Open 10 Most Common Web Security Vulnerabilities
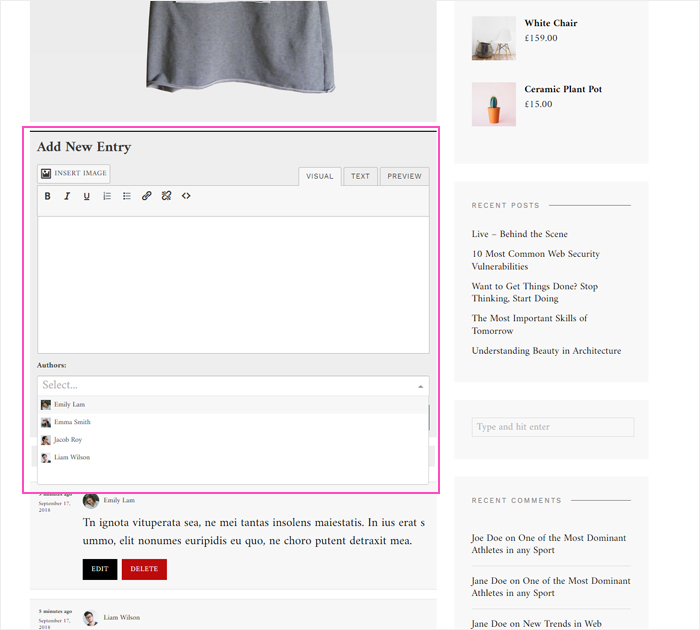Image resolution: width=700 pixels, height=630 pixels. 536,260
